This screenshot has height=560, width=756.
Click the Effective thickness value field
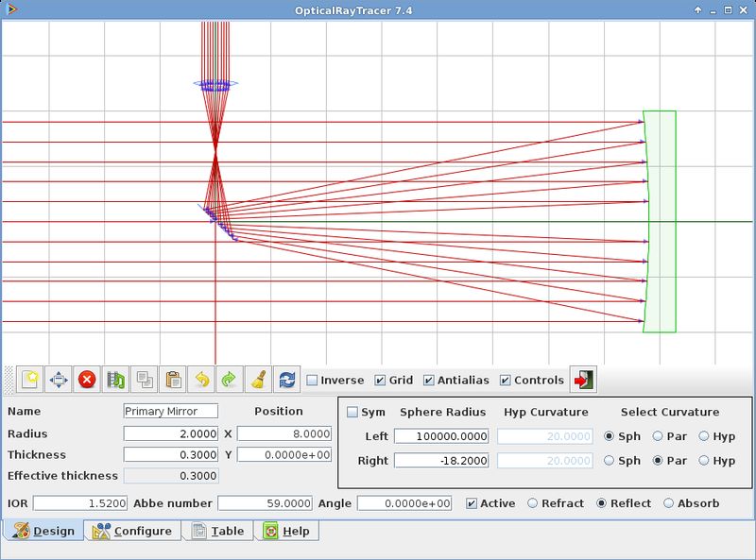pyautogui.click(x=171, y=476)
